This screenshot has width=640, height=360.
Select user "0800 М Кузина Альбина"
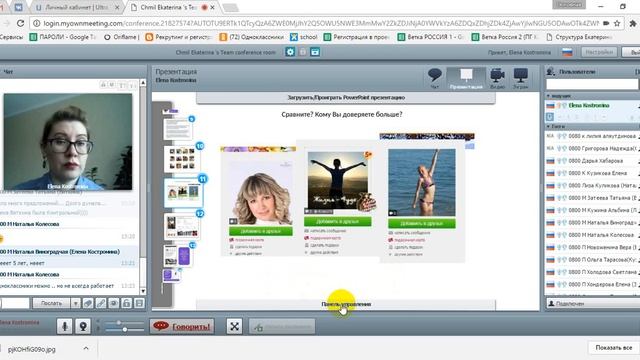pyautogui.click(x=602, y=210)
